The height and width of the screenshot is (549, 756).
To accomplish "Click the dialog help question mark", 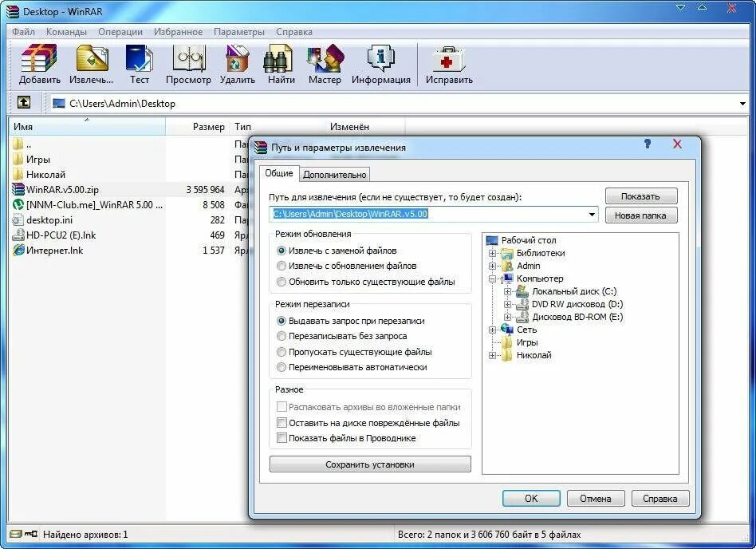I will [x=648, y=144].
